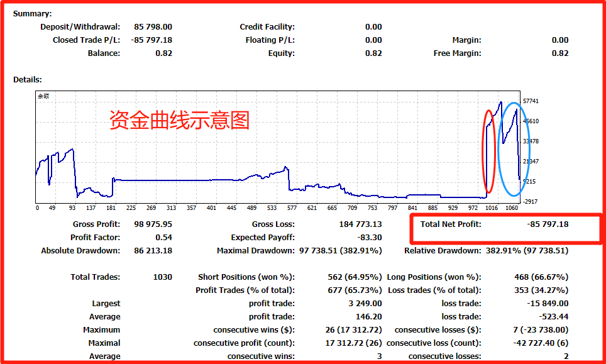Select the Profit Factor value 0.54
The width and height of the screenshot is (606, 364).
[x=164, y=237]
